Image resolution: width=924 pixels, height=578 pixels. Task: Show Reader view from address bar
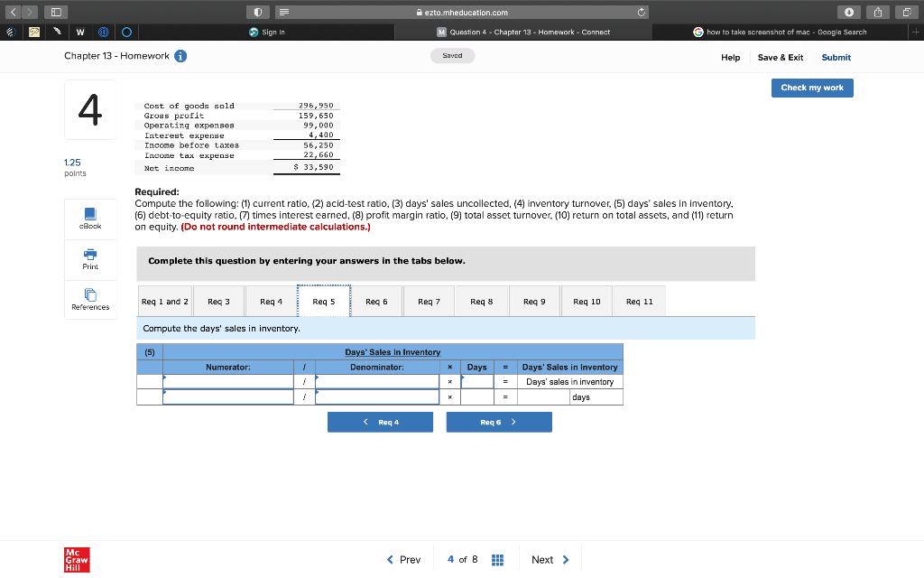tap(284, 12)
